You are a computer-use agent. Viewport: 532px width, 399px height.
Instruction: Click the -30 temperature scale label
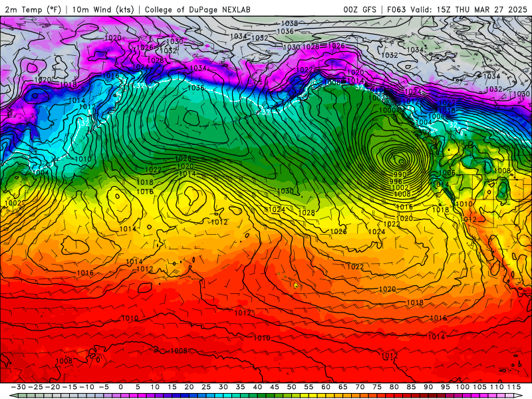point(19,387)
